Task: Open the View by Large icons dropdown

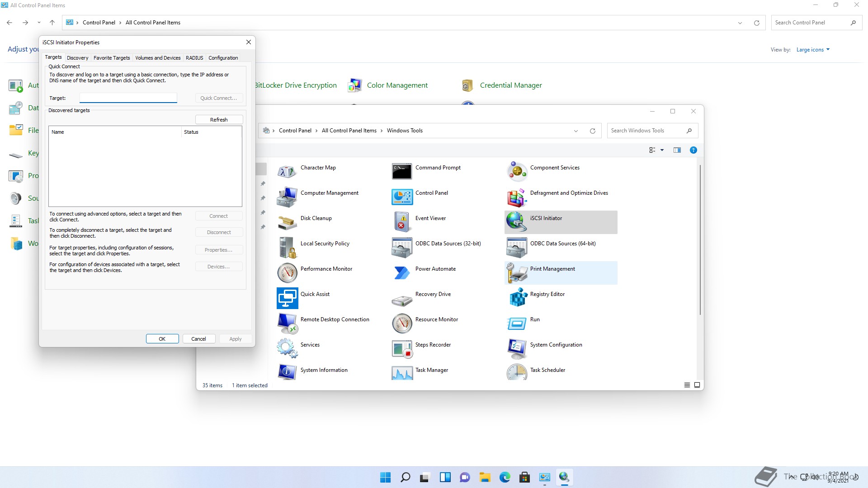Action: [x=813, y=50]
